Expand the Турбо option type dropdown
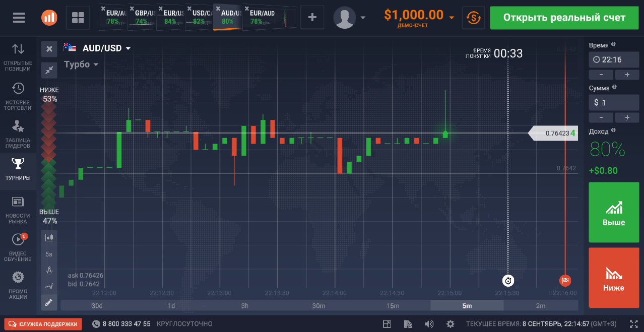Image resolution: width=644 pixels, height=332 pixels. pos(95,64)
